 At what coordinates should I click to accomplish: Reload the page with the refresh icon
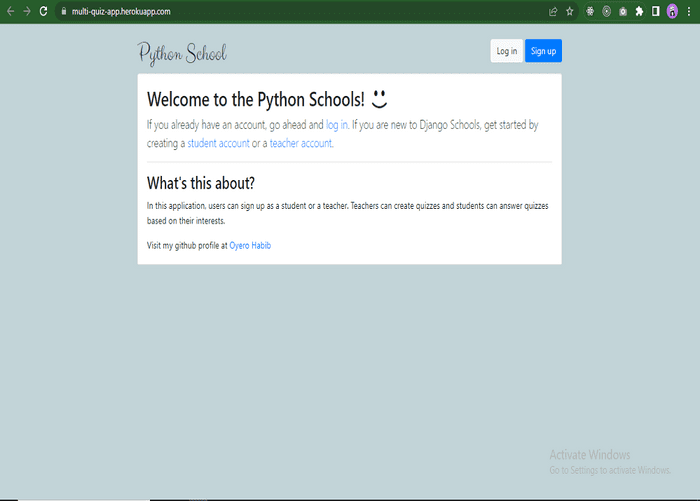pos(43,11)
